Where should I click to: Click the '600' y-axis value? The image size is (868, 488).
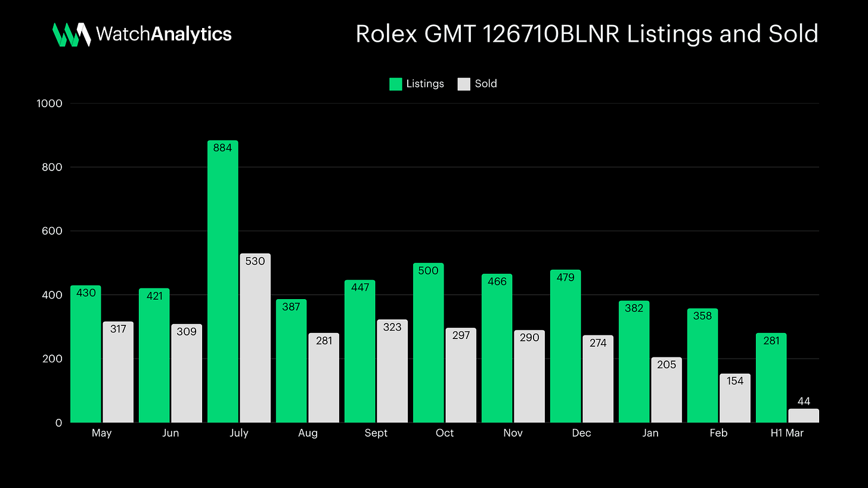click(x=51, y=231)
